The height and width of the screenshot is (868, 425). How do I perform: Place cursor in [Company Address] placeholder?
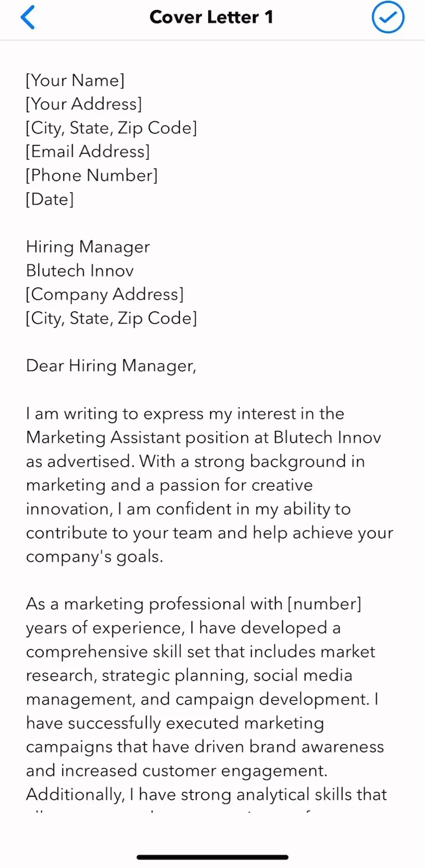click(105, 294)
